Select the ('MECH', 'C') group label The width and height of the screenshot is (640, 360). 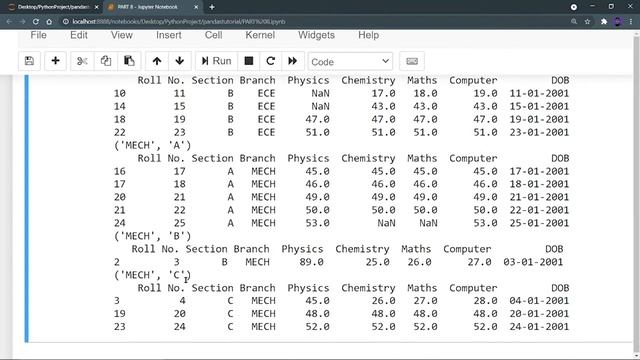pyautogui.click(x=153, y=275)
